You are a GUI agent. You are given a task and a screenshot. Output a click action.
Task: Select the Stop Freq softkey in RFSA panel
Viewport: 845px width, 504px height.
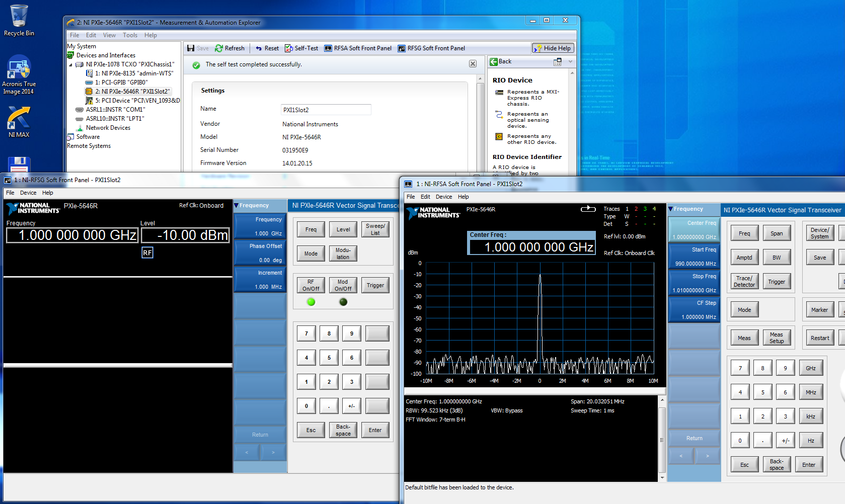(695, 283)
